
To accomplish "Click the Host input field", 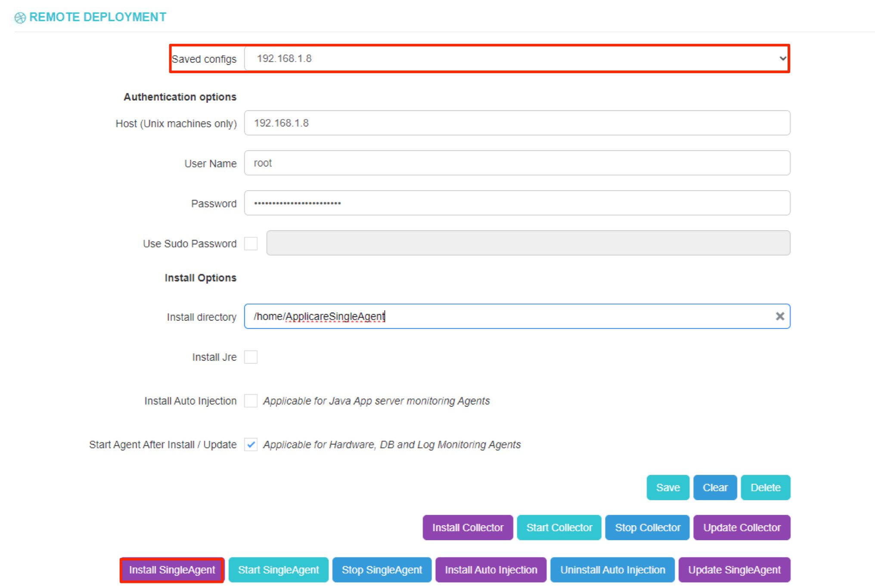I will (x=517, y=123).
